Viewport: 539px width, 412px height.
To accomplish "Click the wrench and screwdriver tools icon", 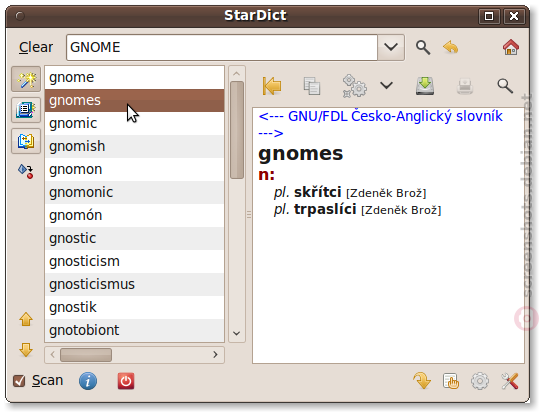I will tap(509, 381).
